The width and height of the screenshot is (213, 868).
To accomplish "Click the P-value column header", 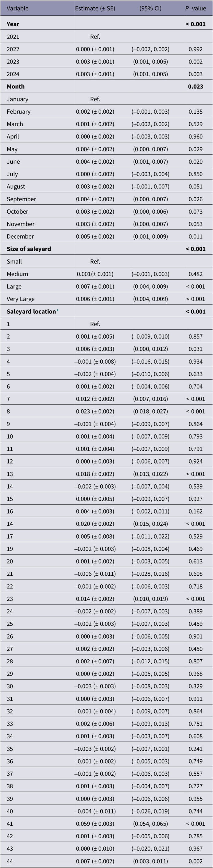I will (196, 8).
